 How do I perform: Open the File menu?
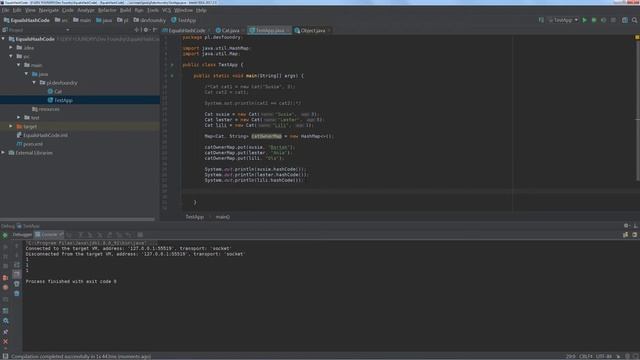pos(5,10)
